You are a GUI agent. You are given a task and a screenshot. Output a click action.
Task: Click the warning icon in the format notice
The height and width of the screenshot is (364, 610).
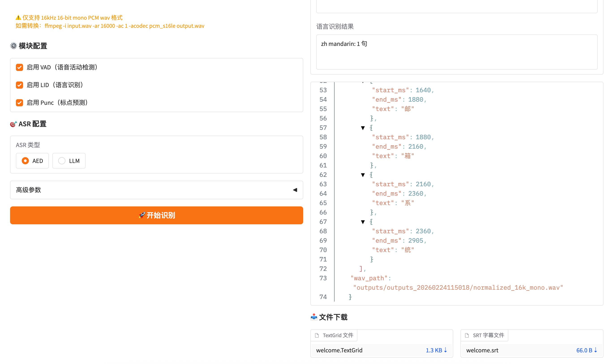click(18, 18)
